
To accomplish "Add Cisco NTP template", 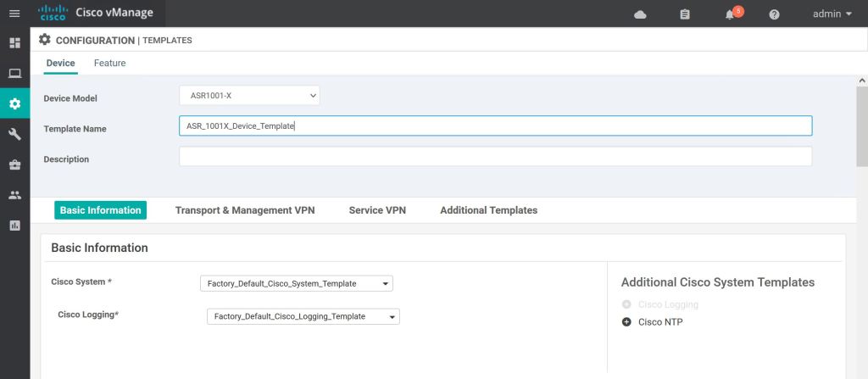I will pyautogui.click(x=627, y=322).
